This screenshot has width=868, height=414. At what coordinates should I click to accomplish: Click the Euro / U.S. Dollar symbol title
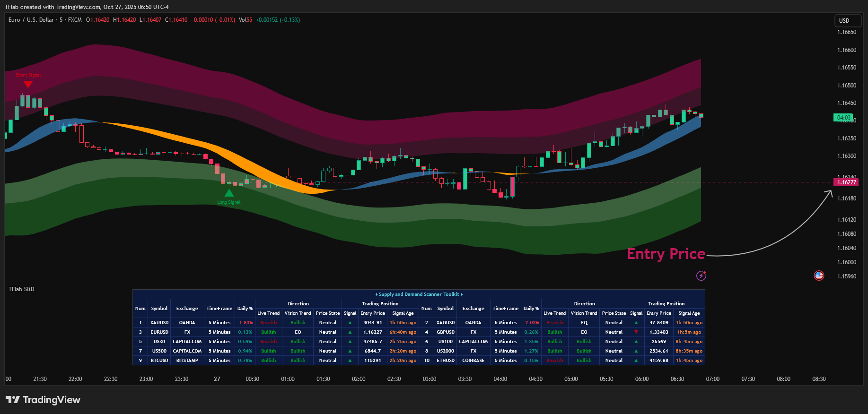[31, 20]
